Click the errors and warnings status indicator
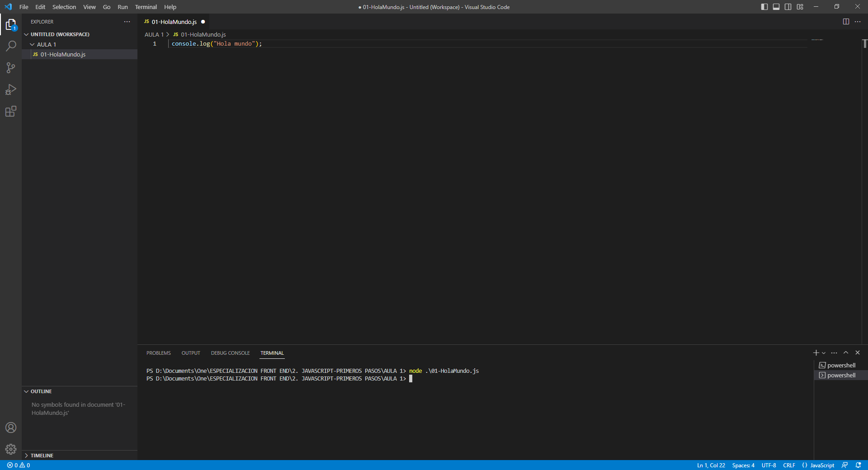The image size is (868, 470). (19, 465)
